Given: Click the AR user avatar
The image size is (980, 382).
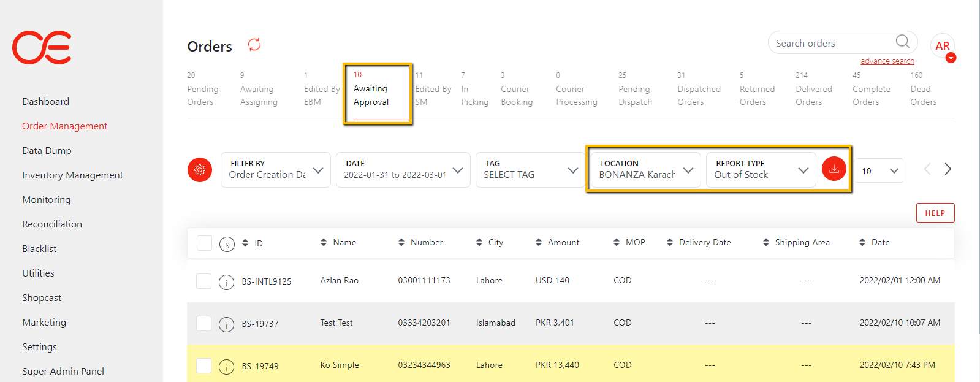Looking at the screenshot, I should 942,46.
